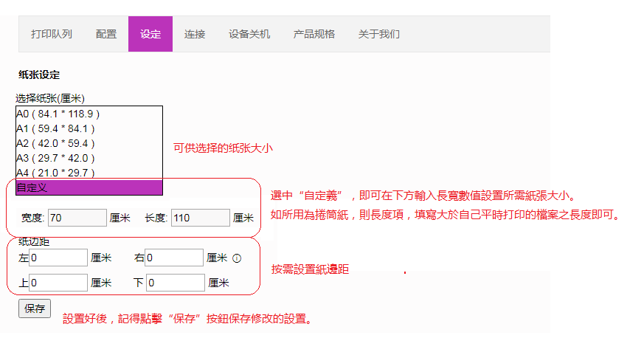
Task: Choose A4 (21.0 * 29.7) paper size
Action: 89,173
